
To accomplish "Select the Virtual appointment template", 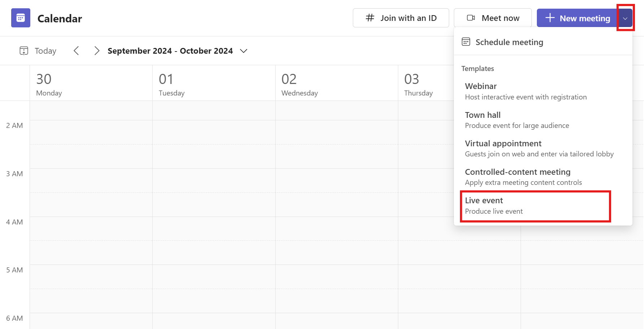I will (x=543, y=148).
